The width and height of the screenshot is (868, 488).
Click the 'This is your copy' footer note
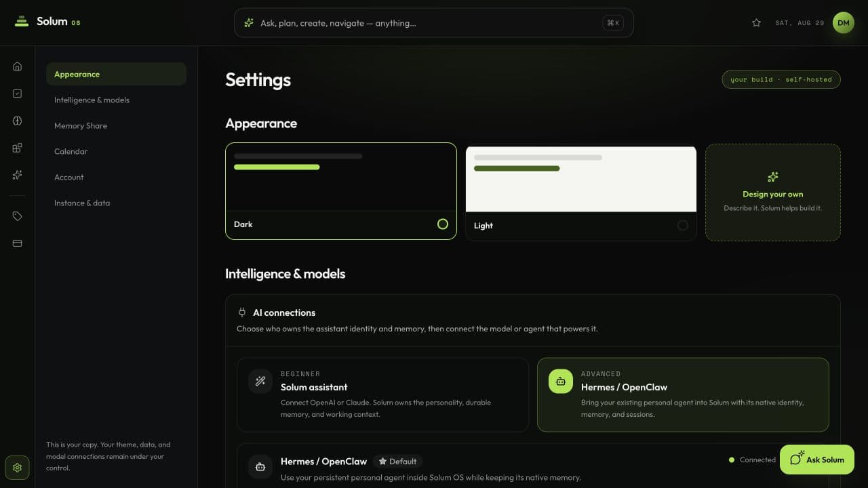coord(108,456)
